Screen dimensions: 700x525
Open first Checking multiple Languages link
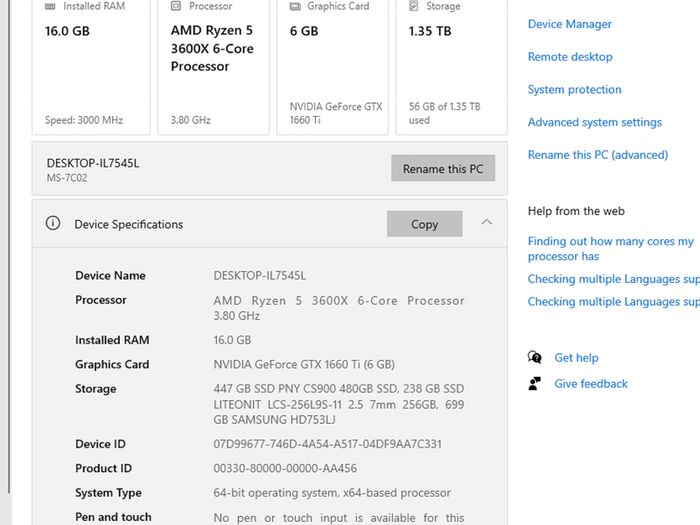(x=614, y=279)
